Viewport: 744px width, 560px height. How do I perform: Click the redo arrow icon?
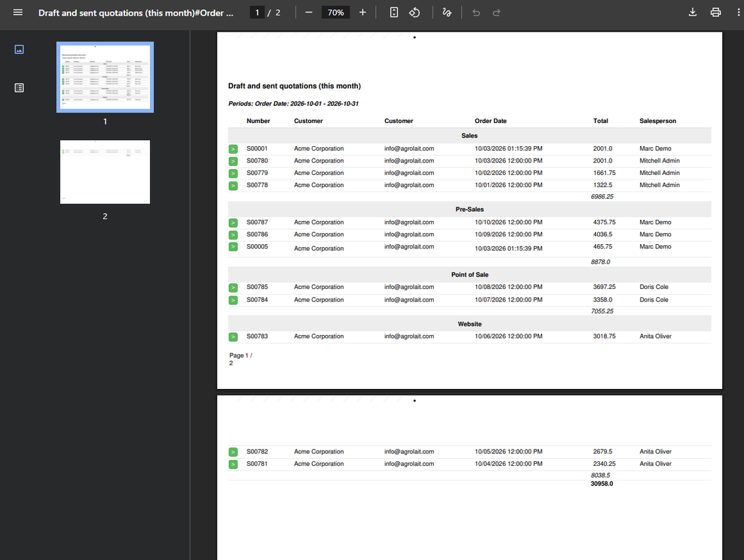click(x=496, y=13)
